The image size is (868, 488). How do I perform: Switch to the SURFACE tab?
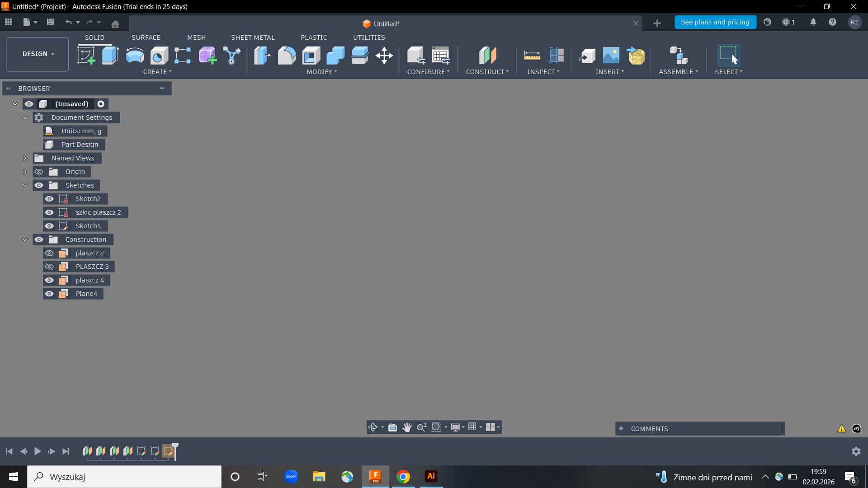(x=146, y=38)
